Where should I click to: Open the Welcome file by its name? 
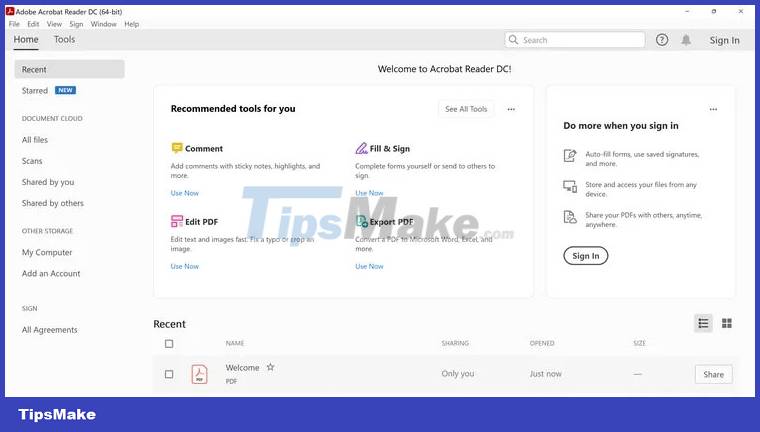click(x=242, y=368)
